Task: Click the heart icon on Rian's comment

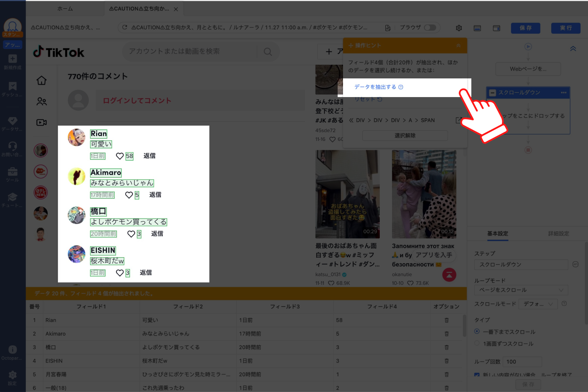Action: [120, 156]
